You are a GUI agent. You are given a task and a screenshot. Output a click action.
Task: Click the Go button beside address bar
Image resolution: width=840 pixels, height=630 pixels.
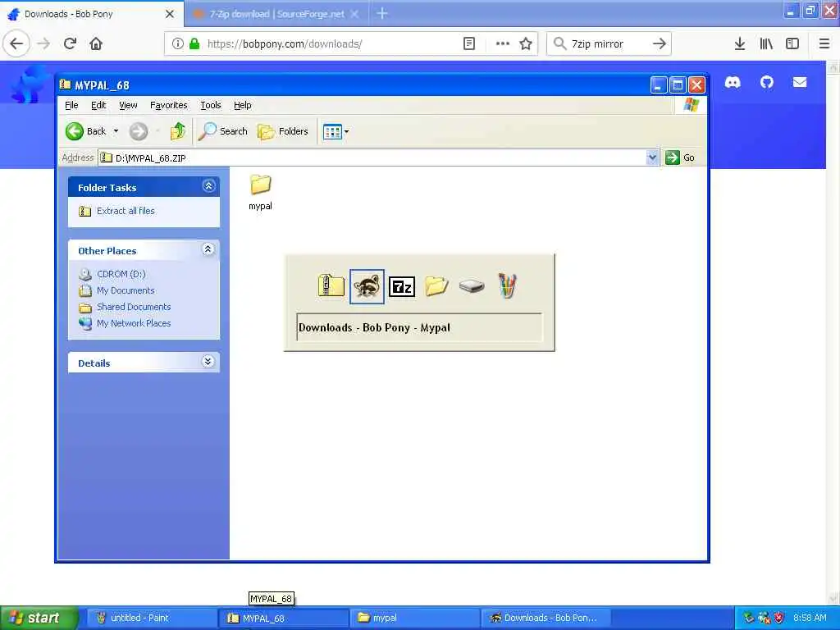(680, 157)
